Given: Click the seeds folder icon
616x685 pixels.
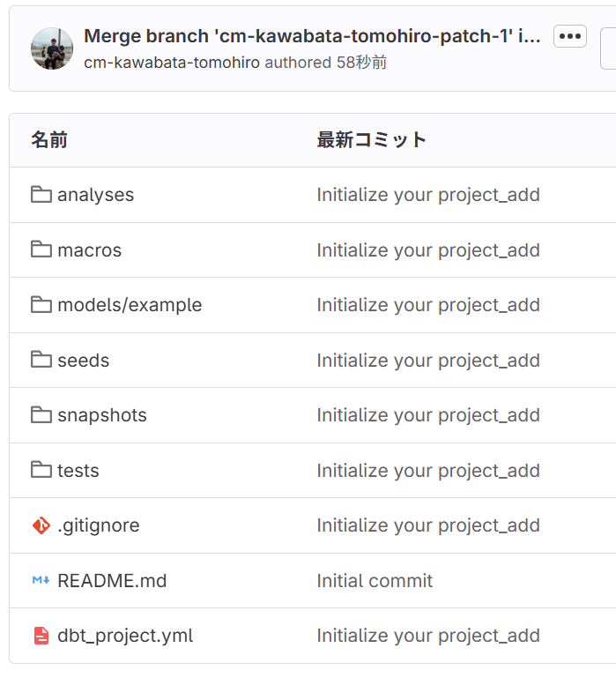Looking at the screenshot, I should (41, 360).
